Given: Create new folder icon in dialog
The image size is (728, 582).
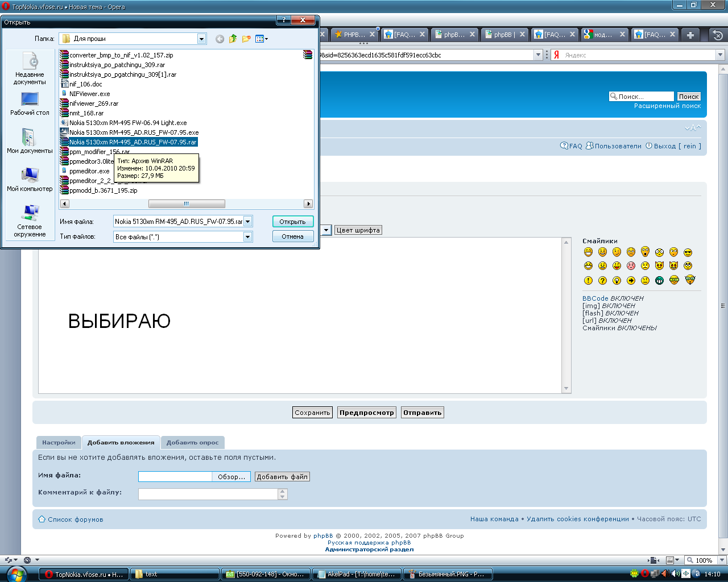Looking at the screenshot, I should click(246, 39).
